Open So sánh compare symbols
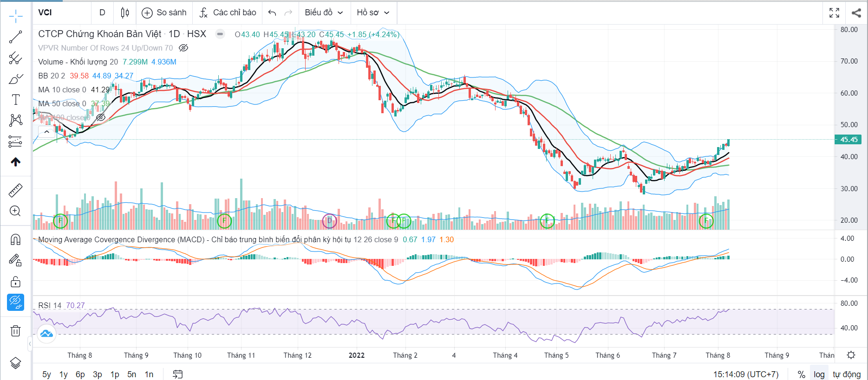The width and height of the screenshot is (868, 380). [x=164, y=13]
